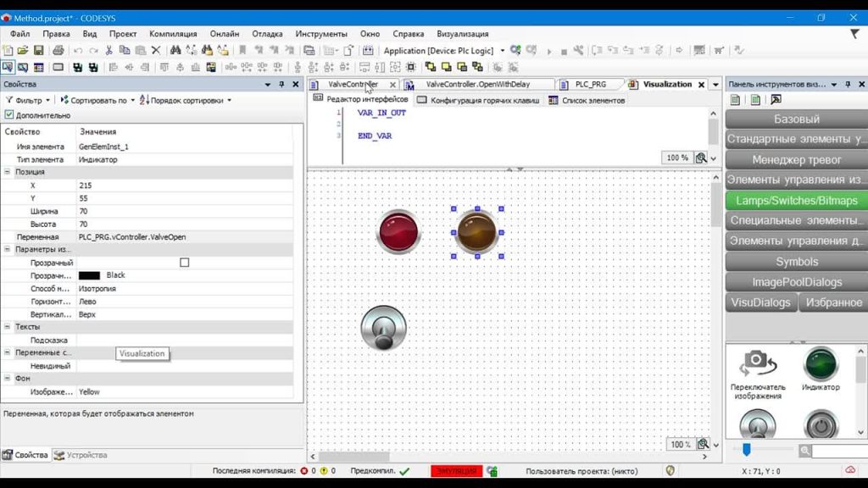Open the Symbols toolbox category
This screenshot has width=868, height=488.
click(x=796, y=262)
